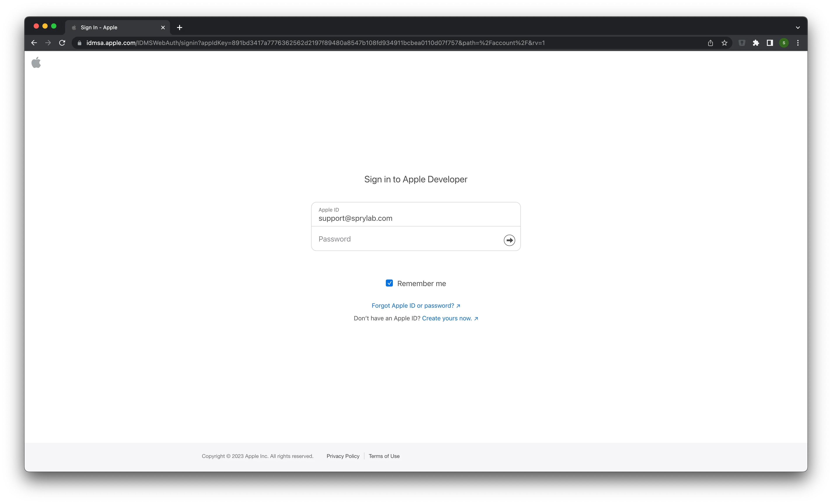Expand the tab search chevron
This screenshot has width=832, height=504.
(798, 27)
